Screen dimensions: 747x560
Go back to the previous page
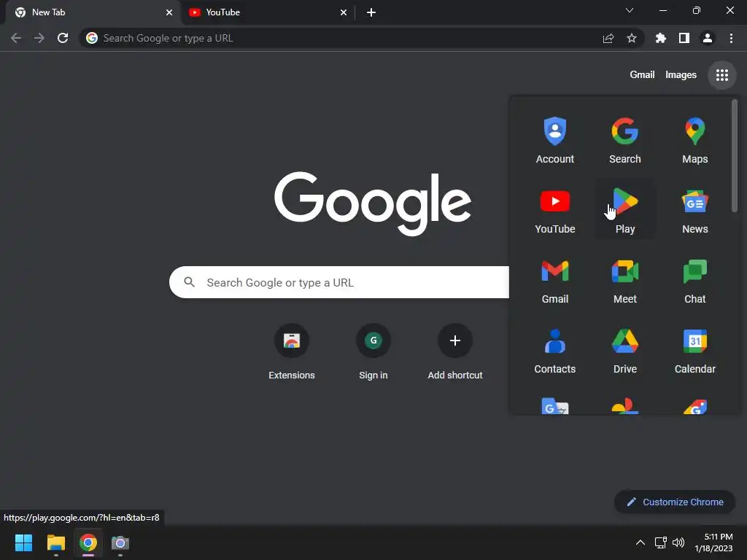(16, 38)
